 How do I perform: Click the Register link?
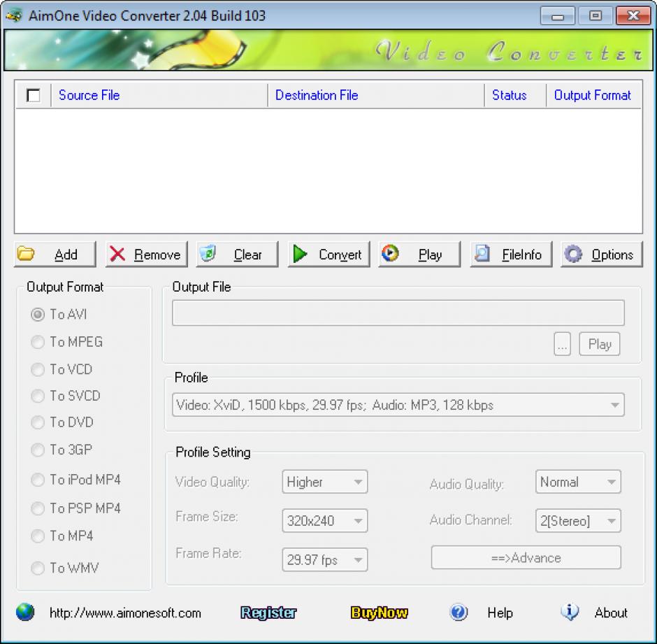[268, 613]
